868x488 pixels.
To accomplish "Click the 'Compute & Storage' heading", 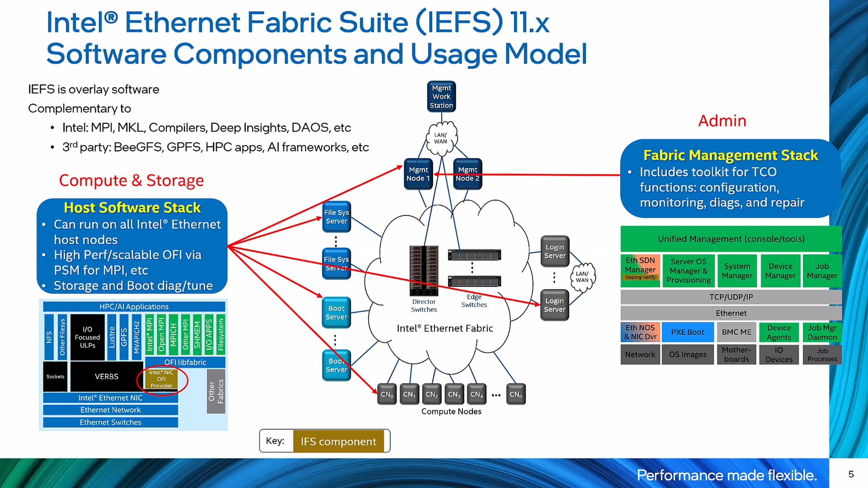I will pyautogui.click(x=131, y=180).
